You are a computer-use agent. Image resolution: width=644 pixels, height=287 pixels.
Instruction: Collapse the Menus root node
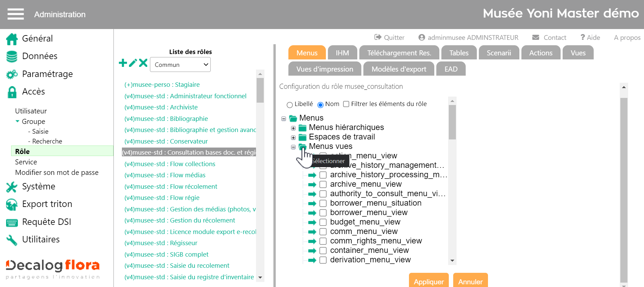point(284,119)
